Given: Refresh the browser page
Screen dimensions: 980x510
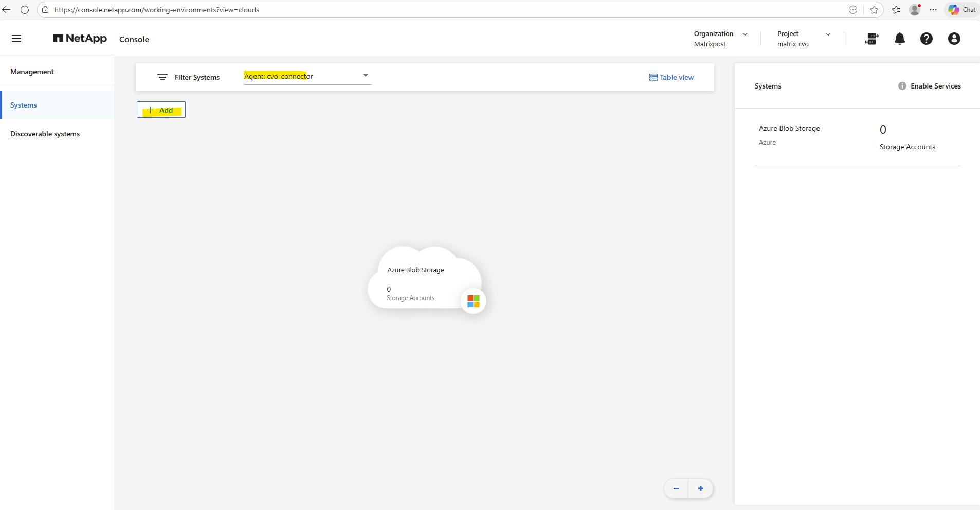Looking at the screenshot, I should click(25, 10).
